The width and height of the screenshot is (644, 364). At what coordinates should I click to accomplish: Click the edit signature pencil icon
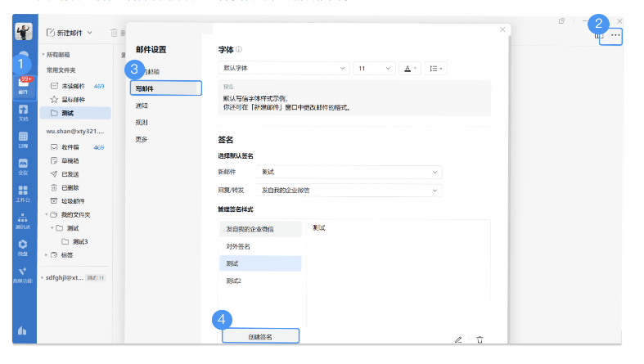coord(458,339)
